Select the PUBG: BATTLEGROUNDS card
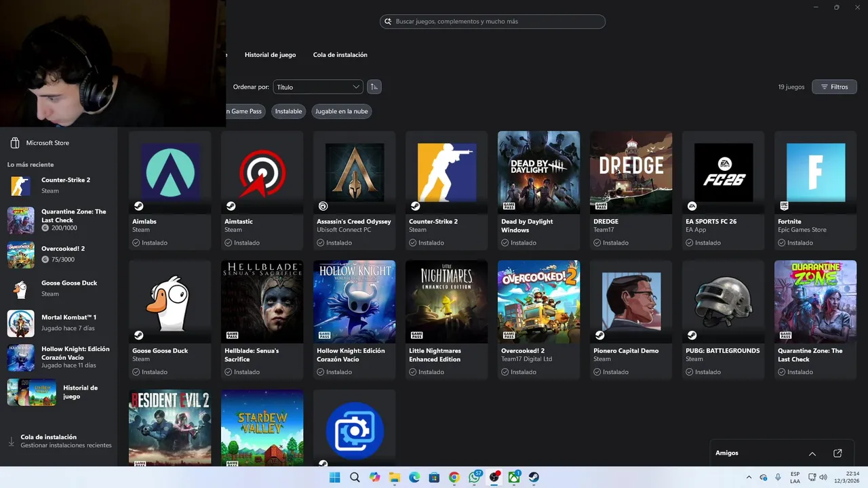This screenshot has height=488, width=868. point(723,319)
